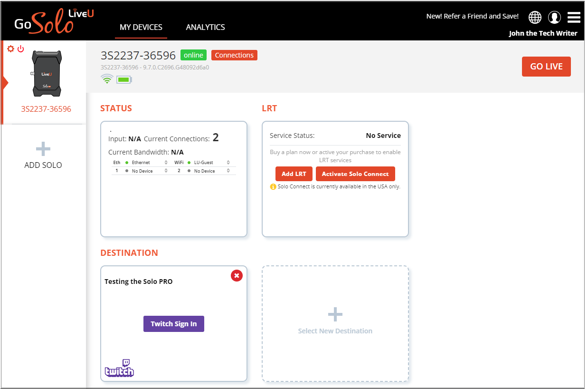
Task: Click the yellow info icon for Solo Connect
Action: pyautogui.click(x=273, y=187)
